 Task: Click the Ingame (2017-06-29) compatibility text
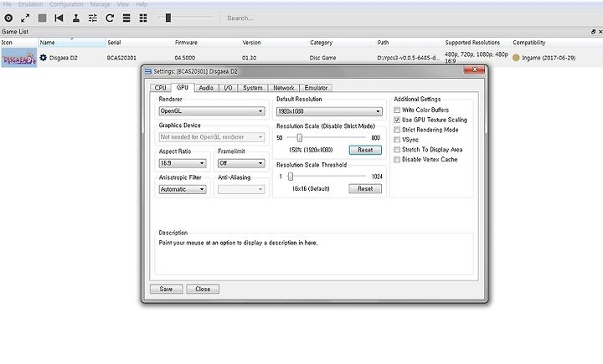point(549,58)
